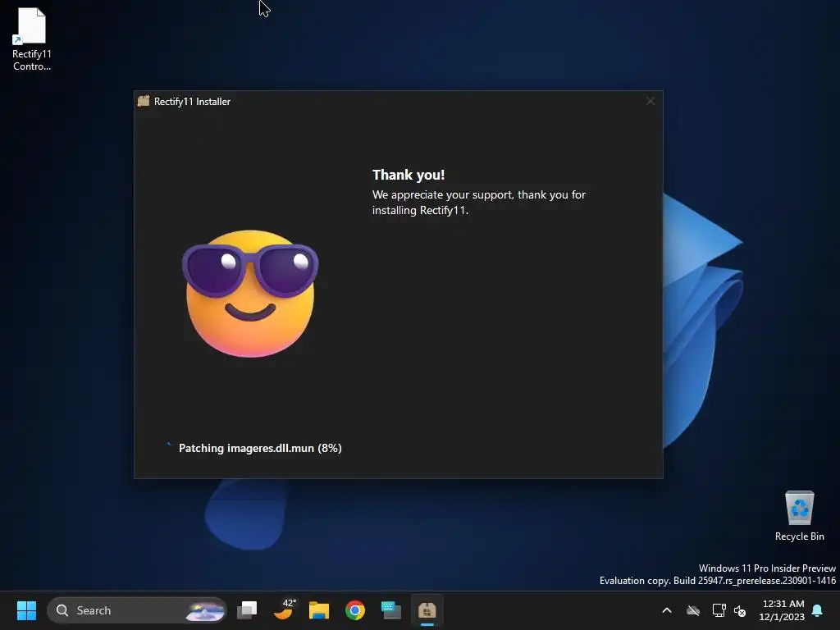Launch Google Chrome from taskbar

pyautogui.click(x=354, y=610)
